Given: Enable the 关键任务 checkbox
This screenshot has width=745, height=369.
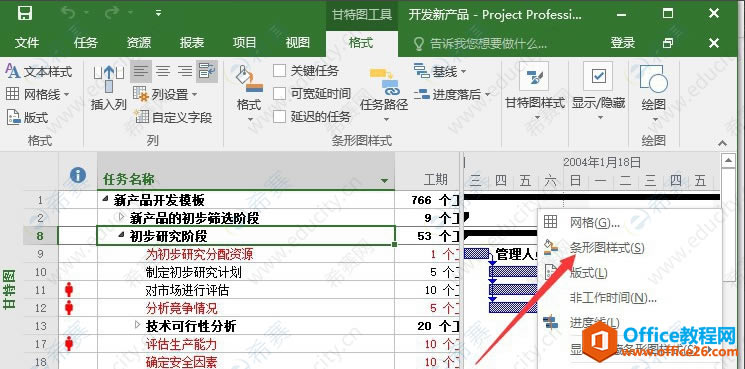Looking at the screenshot, I should click(x=279, y=71).
